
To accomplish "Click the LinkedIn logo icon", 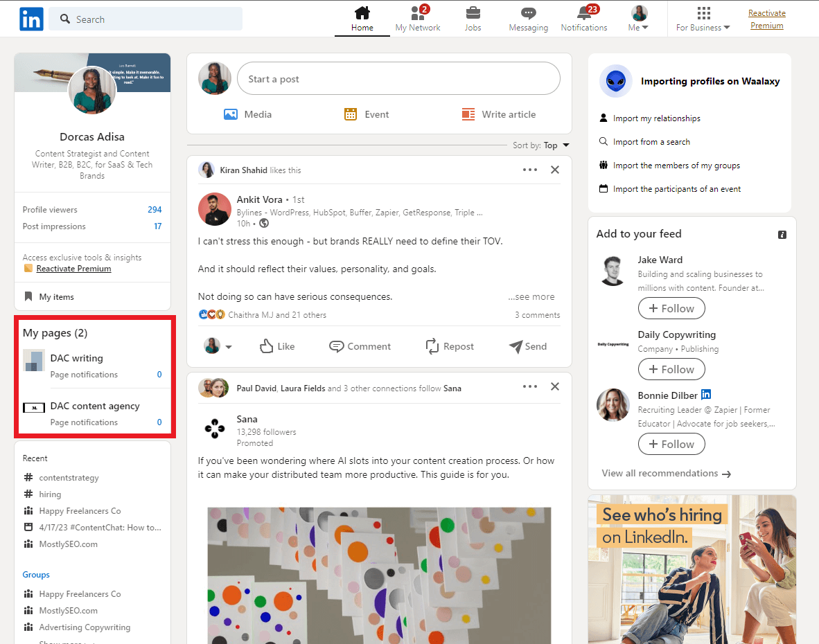I will 31,19.
